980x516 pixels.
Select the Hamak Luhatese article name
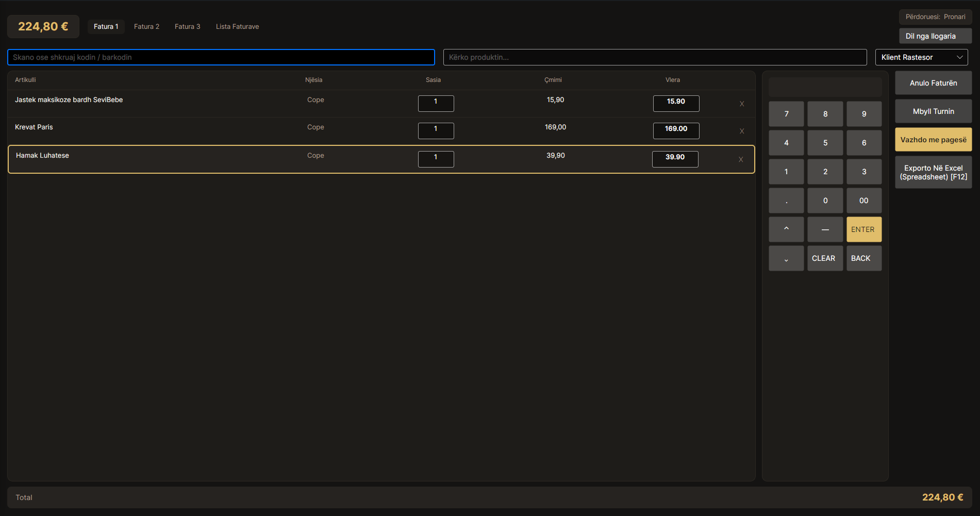point(42,156)
